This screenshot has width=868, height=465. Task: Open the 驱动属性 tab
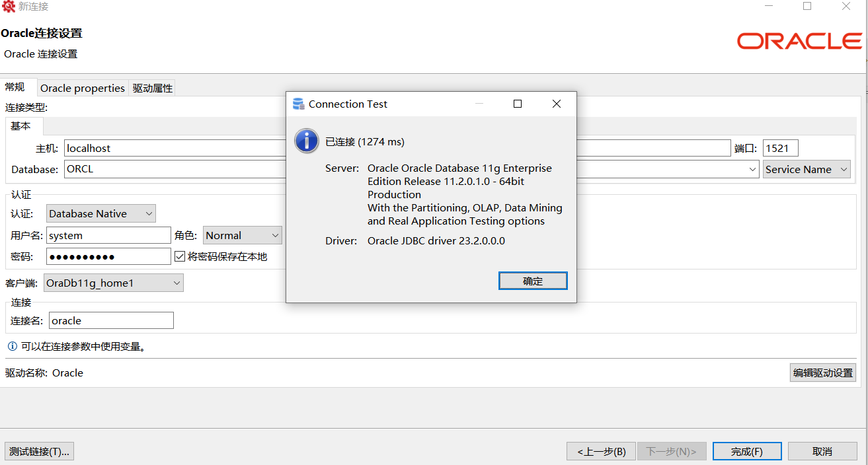pyautogui.click(x=153, y=88)
